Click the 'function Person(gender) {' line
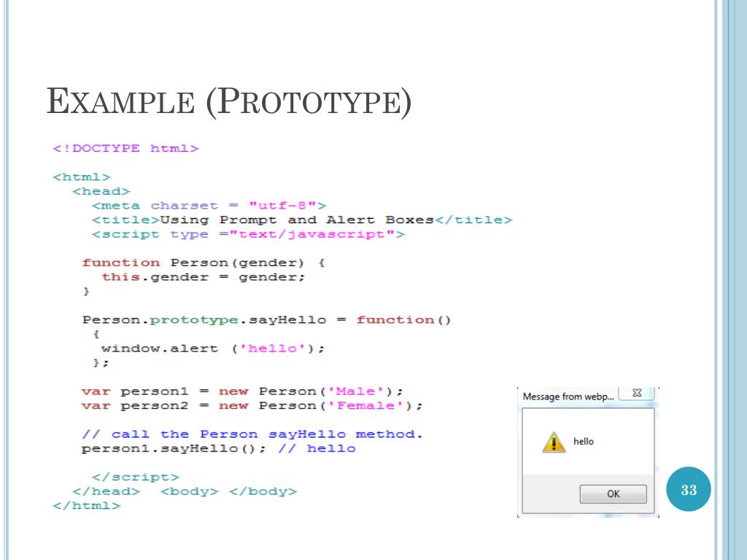The height and width of the screenshot is (560, 747). coord(204,262)
